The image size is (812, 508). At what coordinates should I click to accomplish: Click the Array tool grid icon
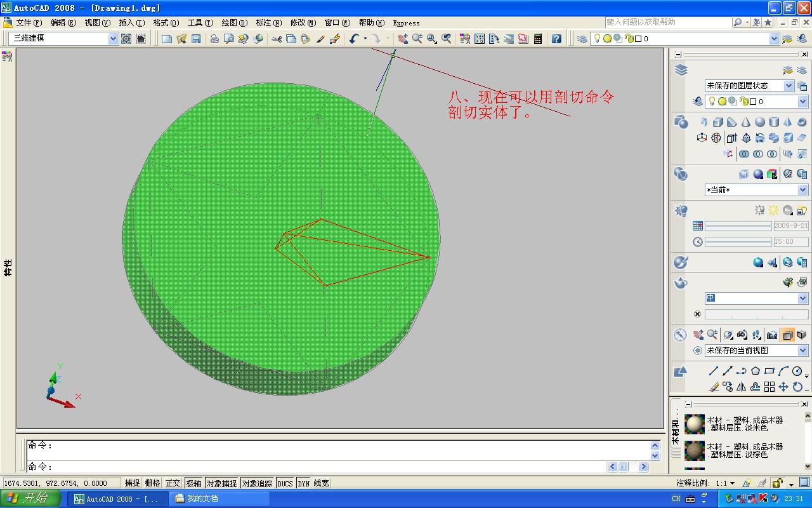click(x=769, y=387)
